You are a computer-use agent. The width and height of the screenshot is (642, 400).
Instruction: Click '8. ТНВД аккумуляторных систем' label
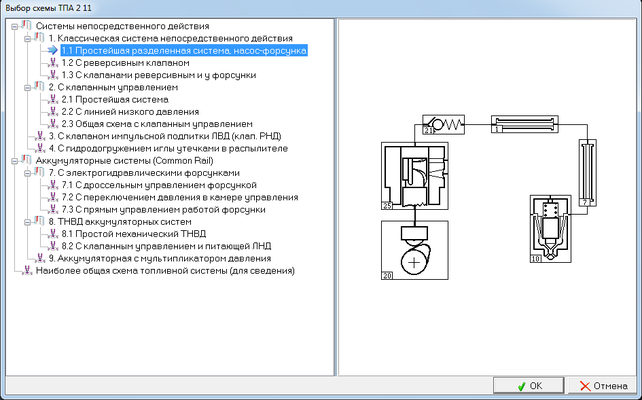[x=120, y=222]
